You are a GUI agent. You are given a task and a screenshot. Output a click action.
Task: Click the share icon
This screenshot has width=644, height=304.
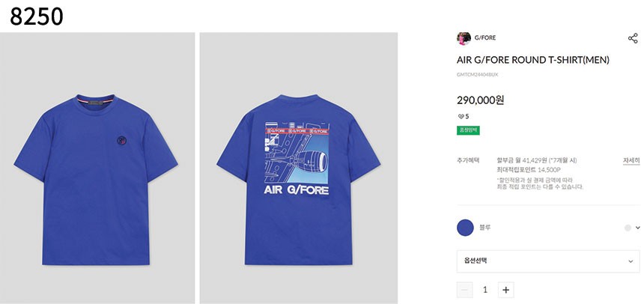click(x=633, y=38)
